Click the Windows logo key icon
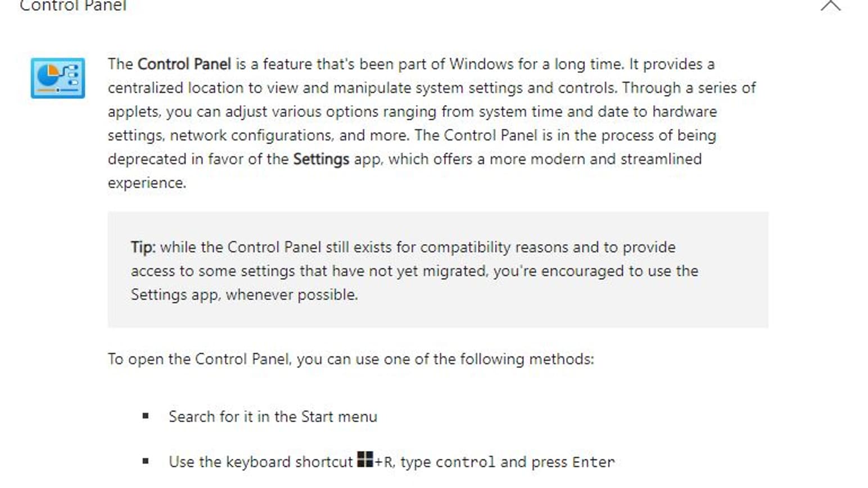This screenshot has width=868, height=488. click(365, 459)
